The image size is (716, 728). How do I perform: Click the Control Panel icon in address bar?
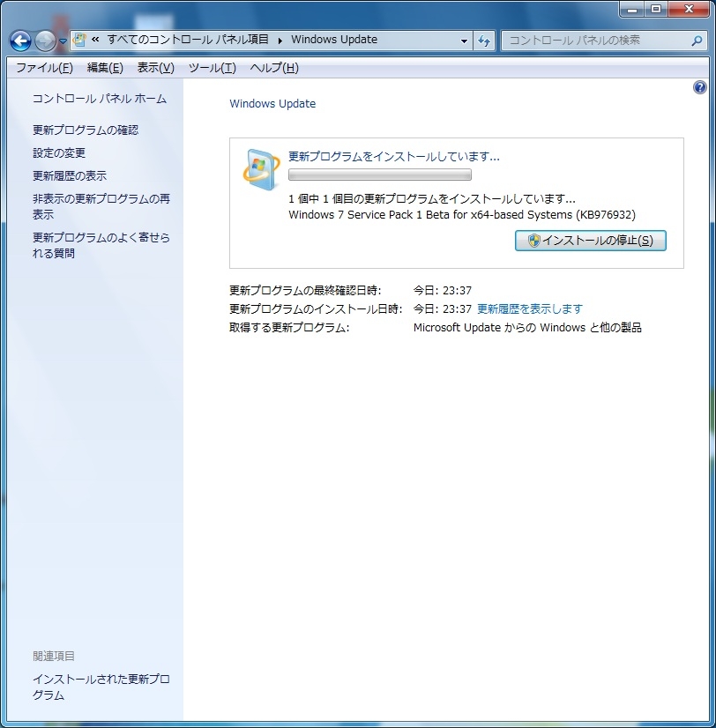80,40
